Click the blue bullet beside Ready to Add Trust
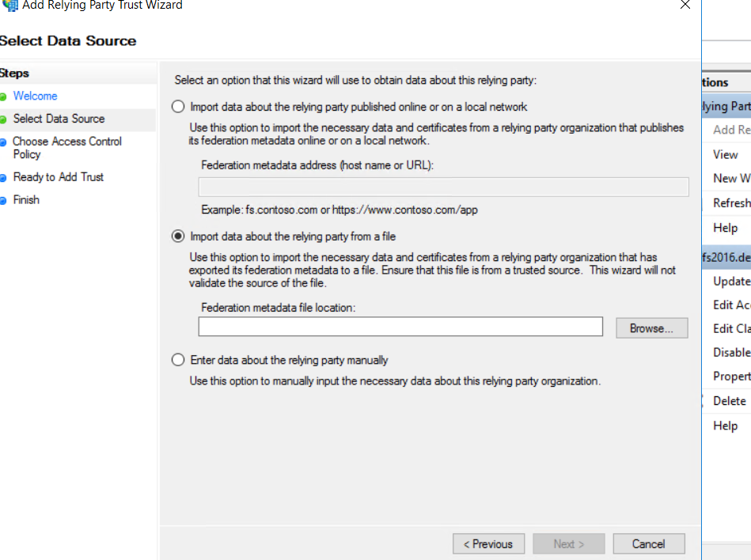This screenshot has height=560, width=751. pyautogui.click(x=3, y=178)
